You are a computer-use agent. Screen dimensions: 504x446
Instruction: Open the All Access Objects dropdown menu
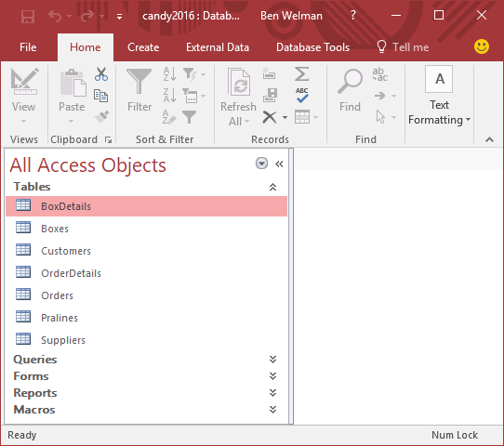pos(261,164)
